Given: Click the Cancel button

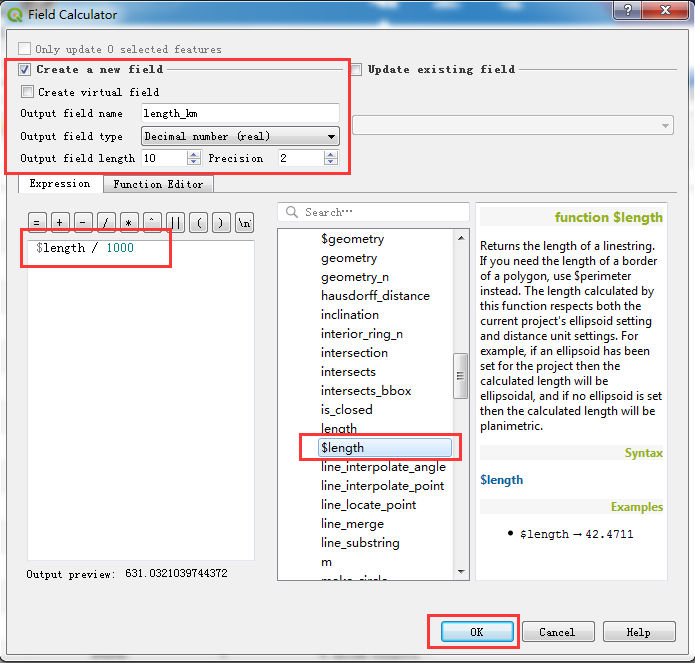Looking at the screenshot, I should [x=558, y=632].
